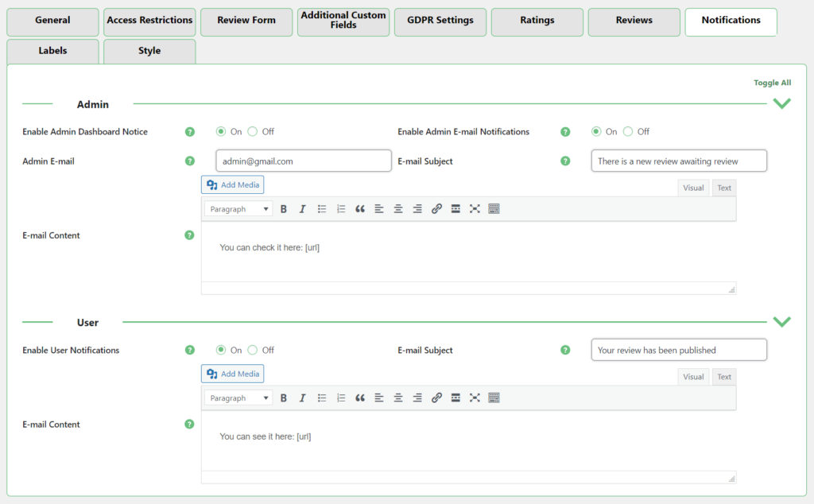Switch to the GDPR Settings tab
814x504 pixels.
click(440, 21)
